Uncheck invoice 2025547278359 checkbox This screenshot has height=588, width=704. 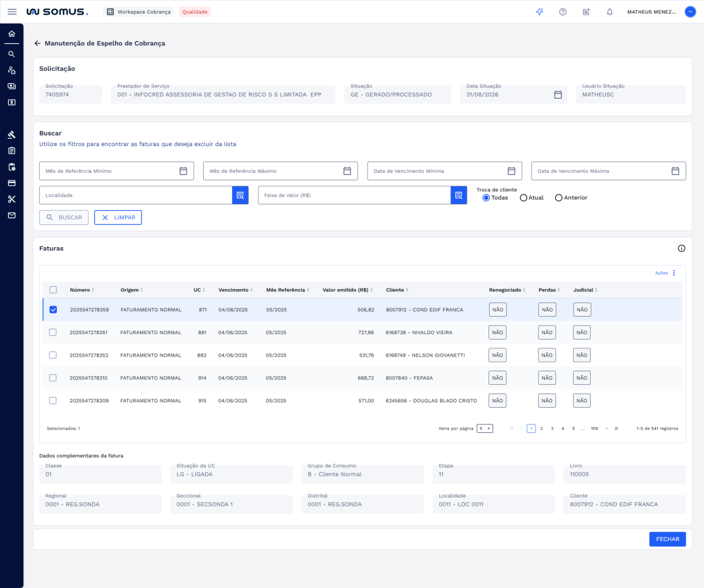pyautogui.click(x=53, y=310)
